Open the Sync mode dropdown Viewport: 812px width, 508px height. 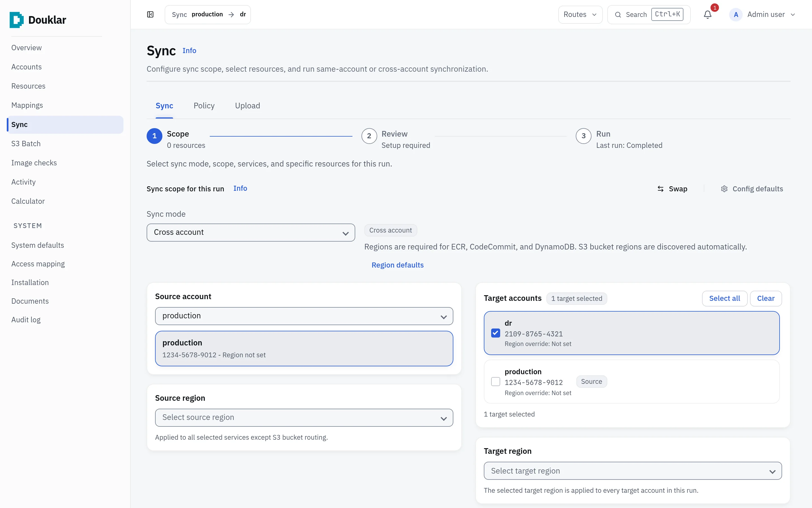(251, 233)
